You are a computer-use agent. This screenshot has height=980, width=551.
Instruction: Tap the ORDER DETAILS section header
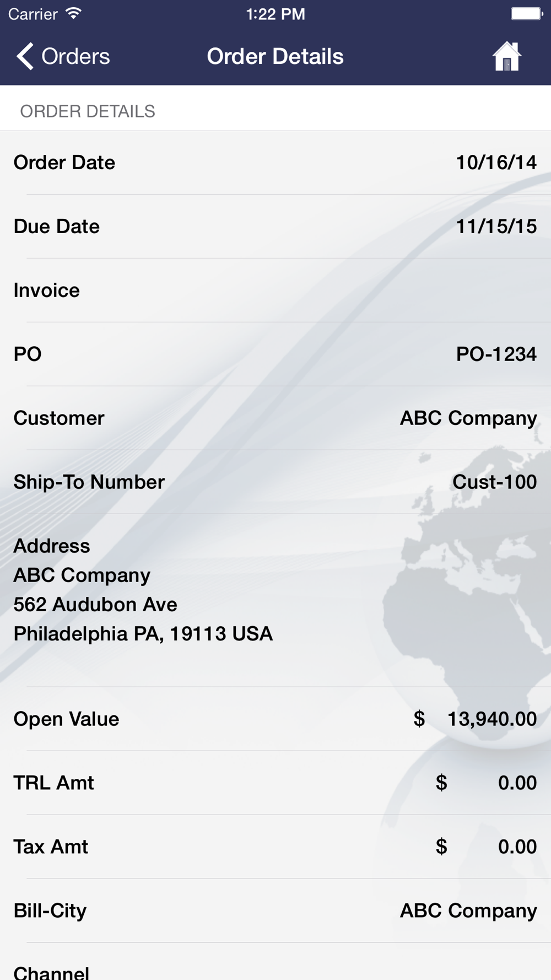pos(88,111)
